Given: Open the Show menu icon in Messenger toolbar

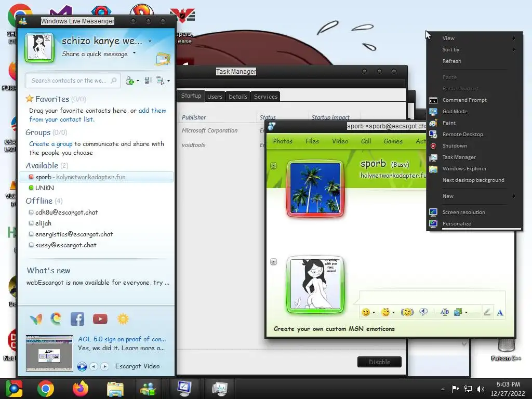Looking at the screenshot, I should tap(160, 81).
